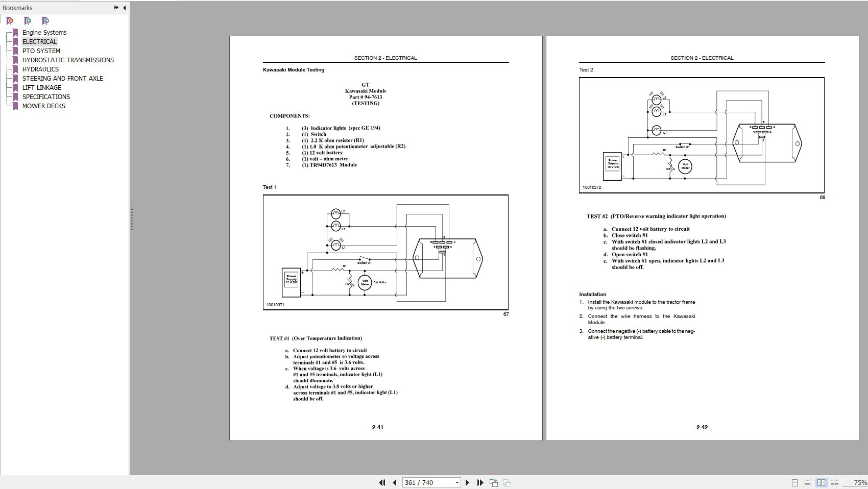Open STEERING AND FRONT AXLE bookmark
This screenshot has width=868, height=489.
coord(62,78)
